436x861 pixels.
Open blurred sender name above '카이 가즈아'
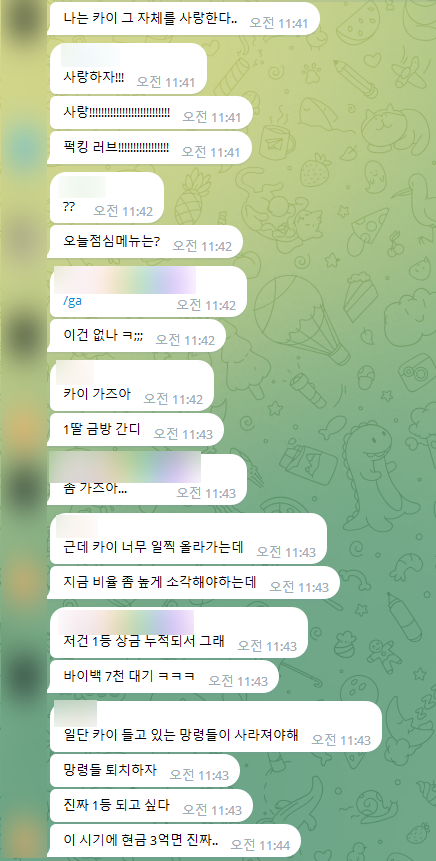[75, 373]
